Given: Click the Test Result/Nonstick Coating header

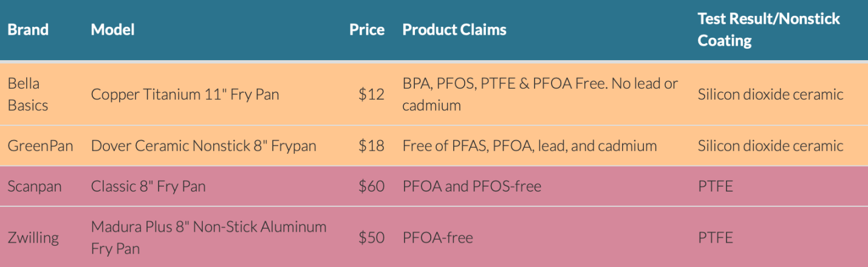Looking at the screenshot, I should 768,29.
